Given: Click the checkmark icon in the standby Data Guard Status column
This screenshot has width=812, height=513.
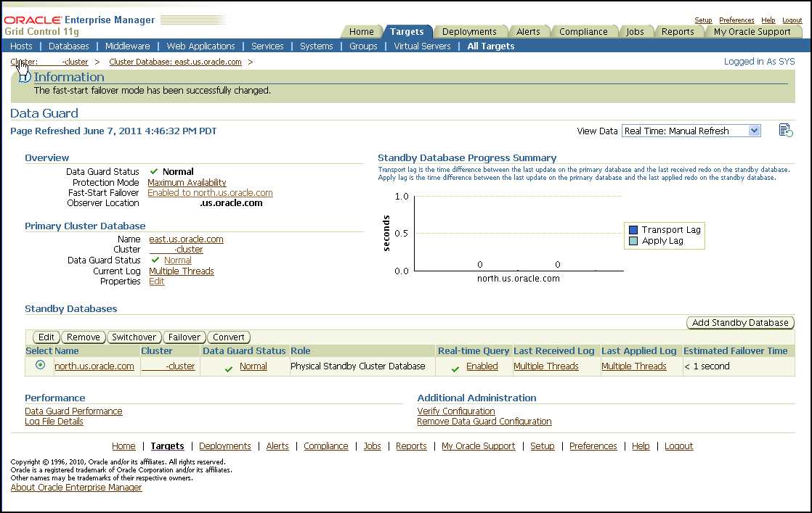Looking at the screenshot, I should click(229, 368).
